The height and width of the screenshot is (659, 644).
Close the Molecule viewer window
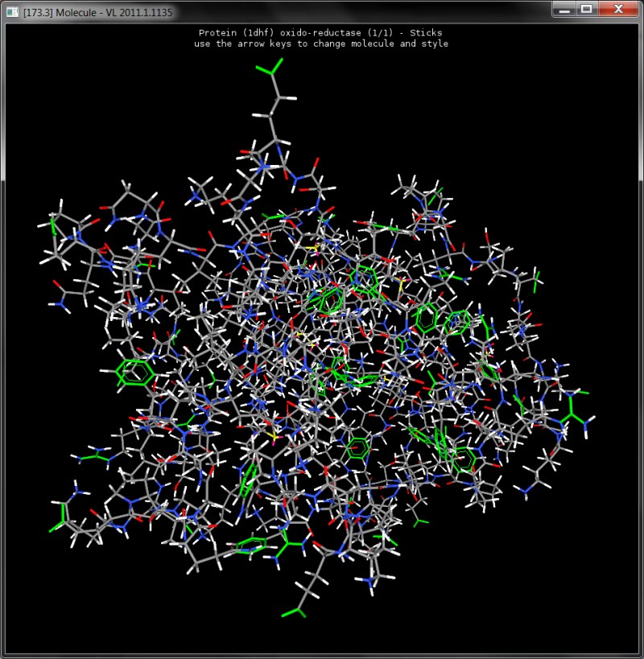tap(617, 10)
